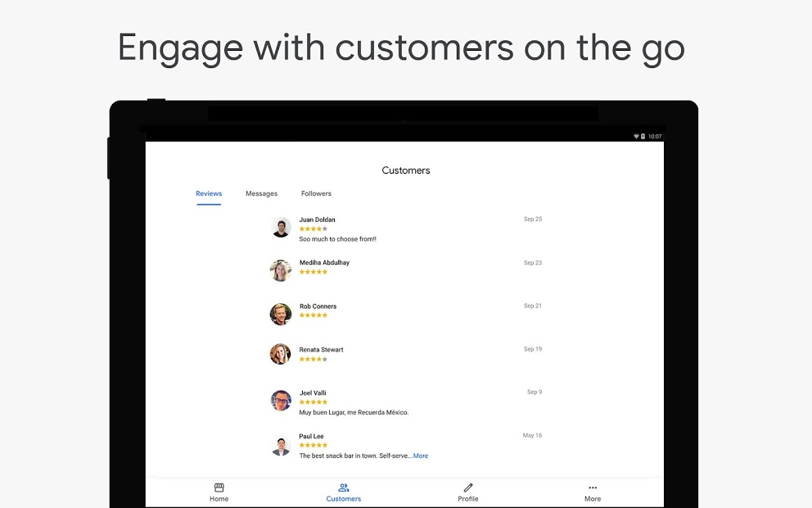812x508 pixels.
Task: Tap the five-star rating under Juan Doldan
Action: coord(314,229)
